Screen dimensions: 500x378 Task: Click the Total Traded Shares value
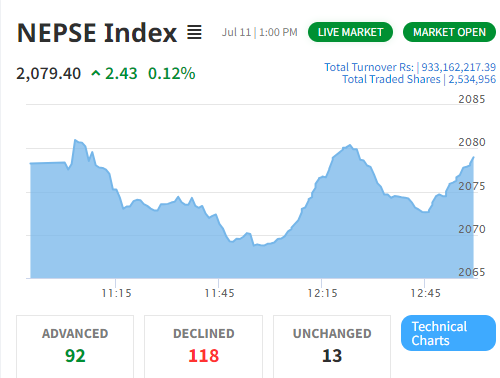(472, 79)
